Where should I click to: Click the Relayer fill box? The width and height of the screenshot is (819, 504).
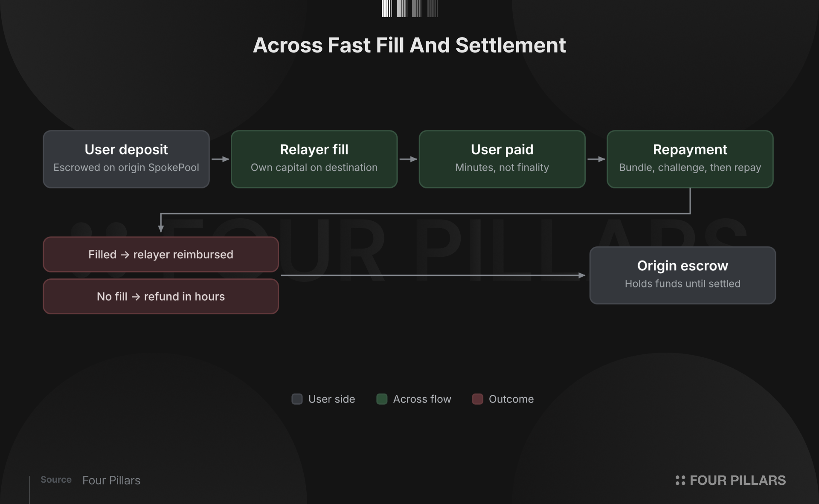tap(314, 159)
